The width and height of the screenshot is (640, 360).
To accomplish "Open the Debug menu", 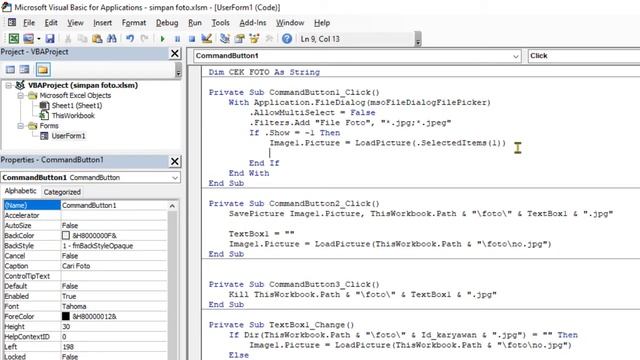I will click(x=167, y=23).
